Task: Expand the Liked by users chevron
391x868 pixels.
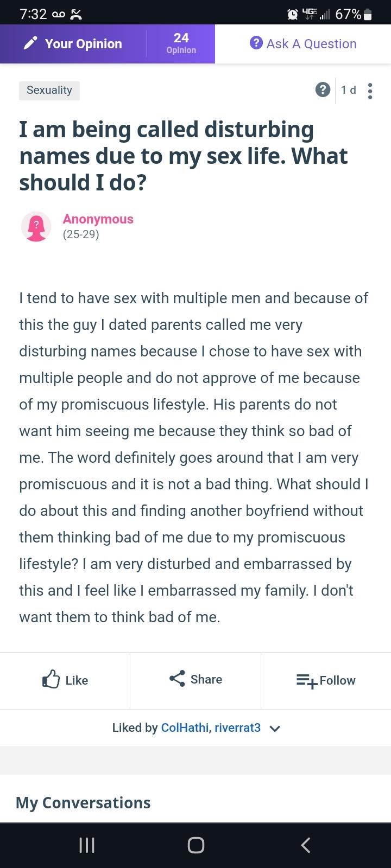Action: 275,729
